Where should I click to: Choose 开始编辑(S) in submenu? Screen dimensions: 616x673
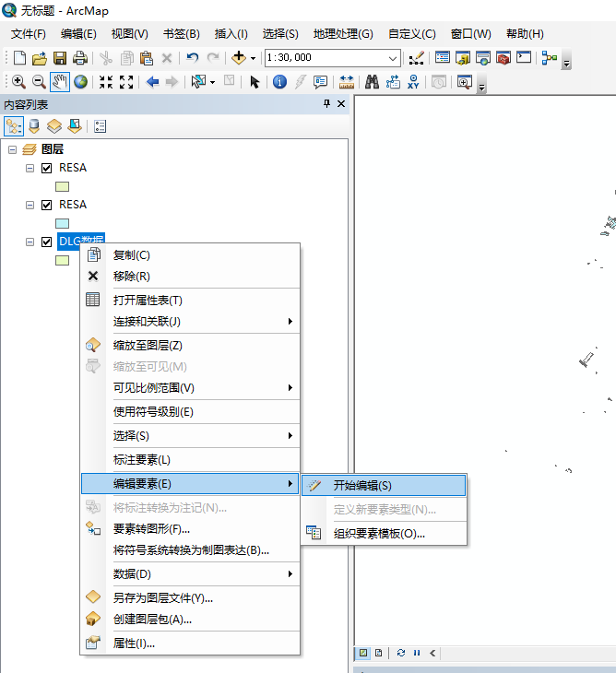[x=384, y=486]
